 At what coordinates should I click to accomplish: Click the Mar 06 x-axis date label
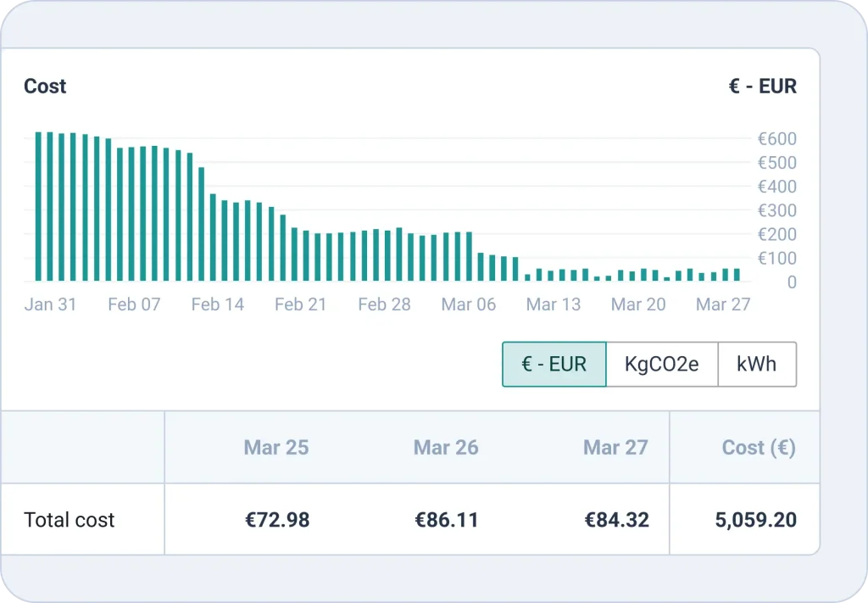pos(469,304)
